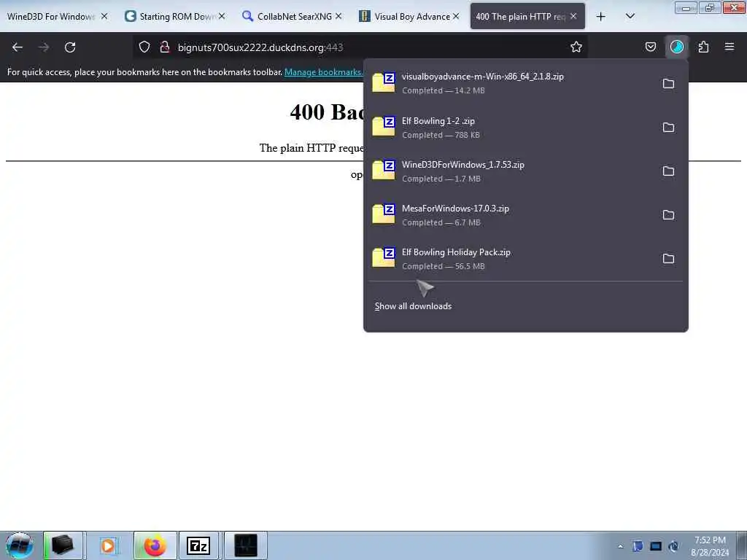Show hidden system tray icons
The width and height of the screenshot is (747, 560).
620,546
